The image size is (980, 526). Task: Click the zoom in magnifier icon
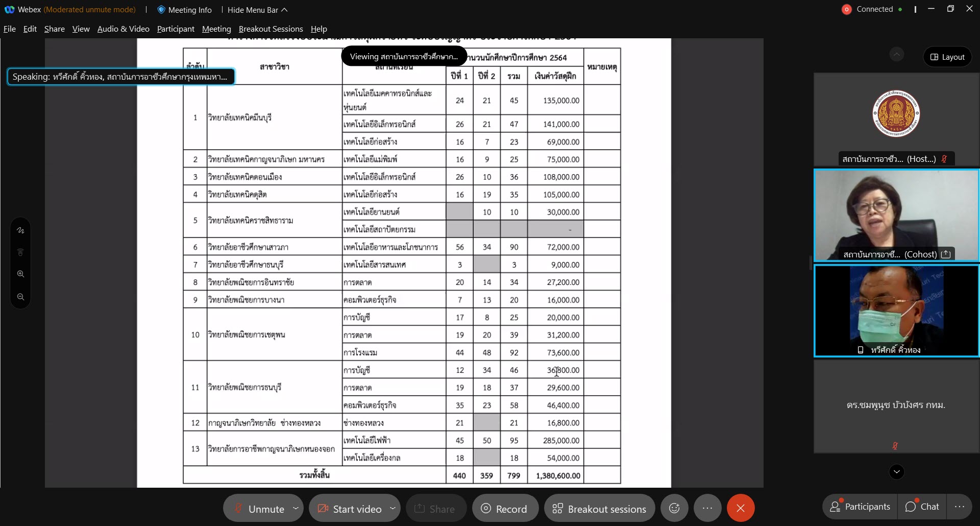pos(20,274)
